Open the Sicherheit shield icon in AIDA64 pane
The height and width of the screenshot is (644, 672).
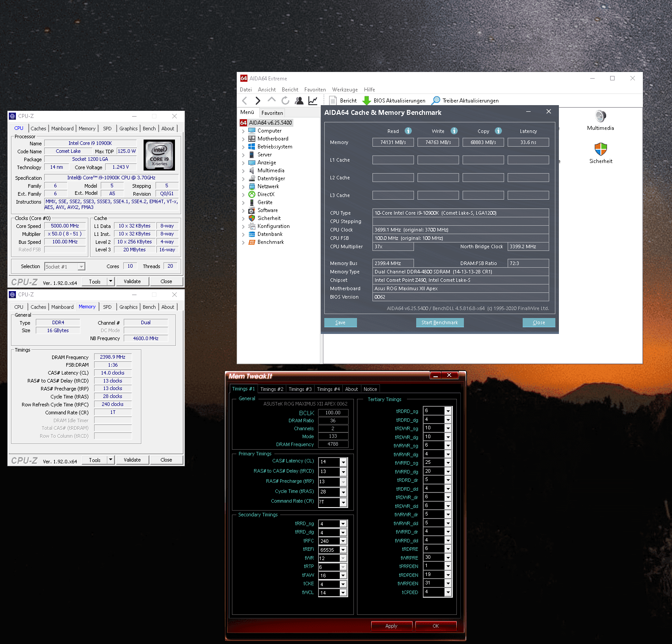click(x=600, y=149)
